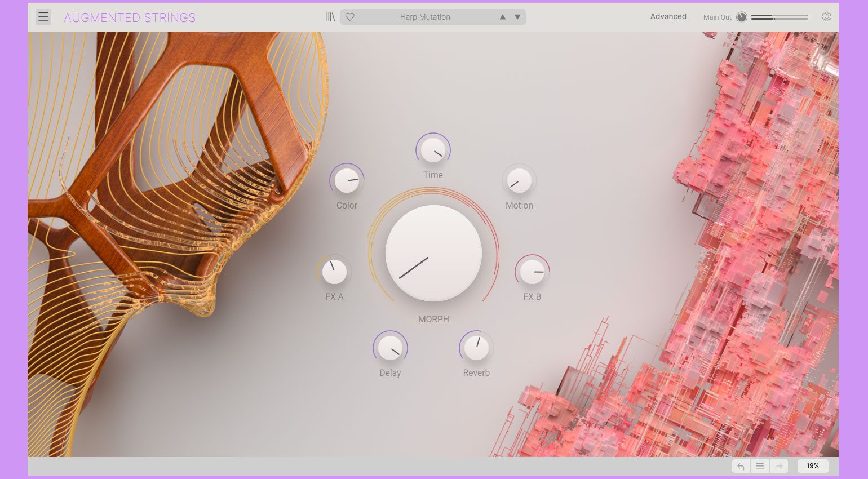The height and width of the screenshot is (479, 868).
Task: Click the Main Out volume knob
Action: point(742,17)
